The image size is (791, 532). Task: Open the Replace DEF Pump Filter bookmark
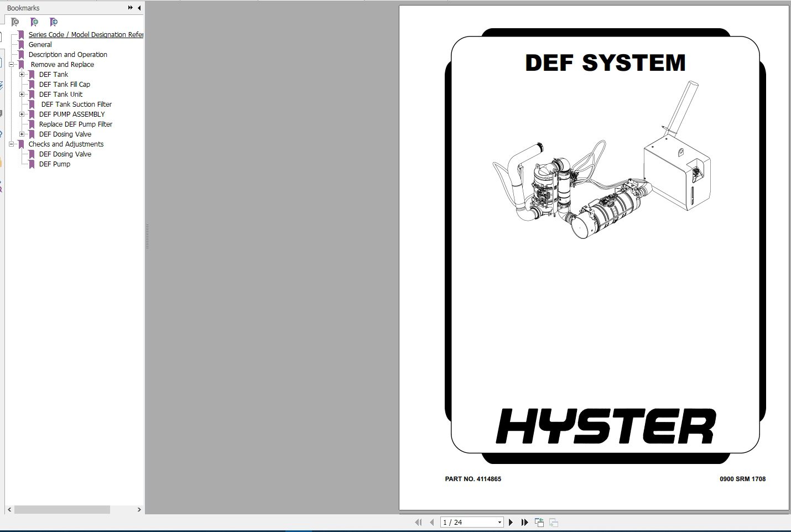coord(76,124)
